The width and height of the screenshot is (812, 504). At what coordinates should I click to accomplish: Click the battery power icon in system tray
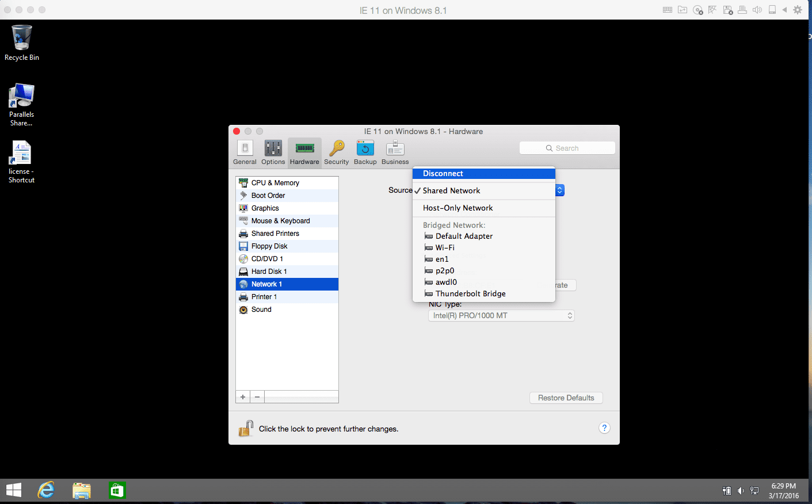click(727, 491)
